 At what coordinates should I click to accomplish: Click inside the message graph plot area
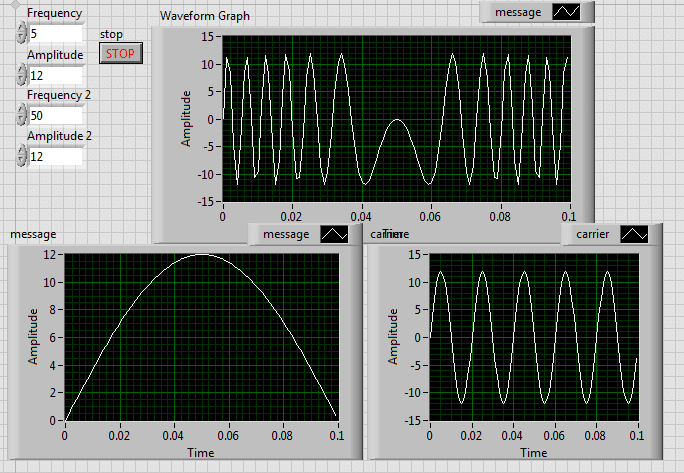200,336
